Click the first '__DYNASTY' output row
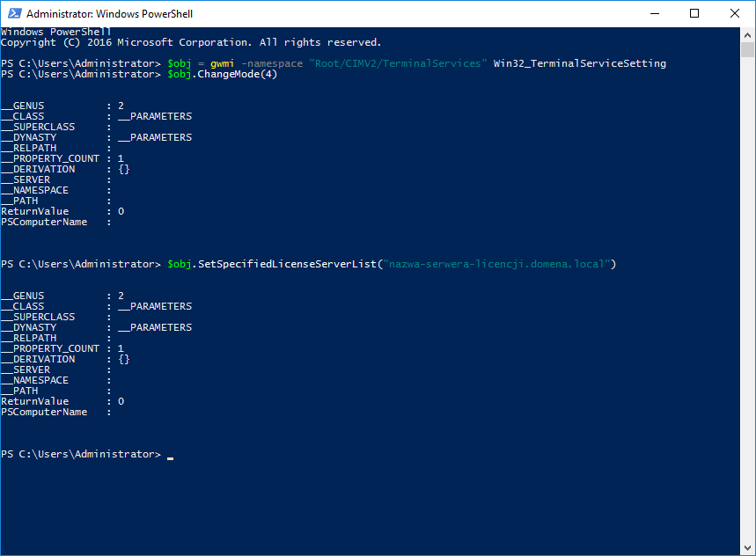The image size is (756, 556). (x=97, y=137)
